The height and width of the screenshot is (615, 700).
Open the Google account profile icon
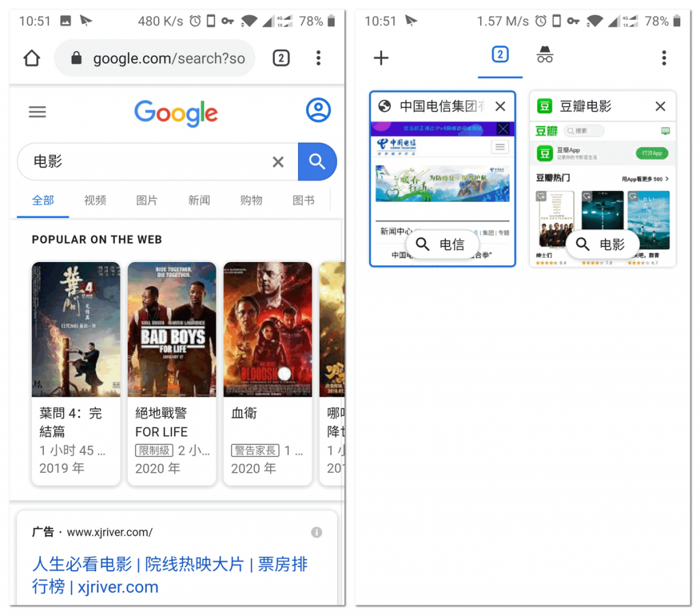pyautogui.click(x=319, y=110)
